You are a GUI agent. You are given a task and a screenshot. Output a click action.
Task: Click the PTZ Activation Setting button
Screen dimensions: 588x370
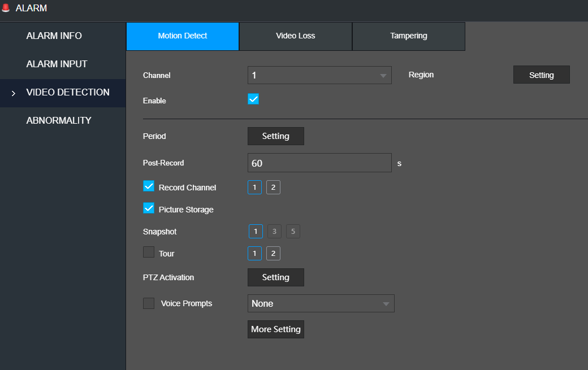[x=276, y=277]
